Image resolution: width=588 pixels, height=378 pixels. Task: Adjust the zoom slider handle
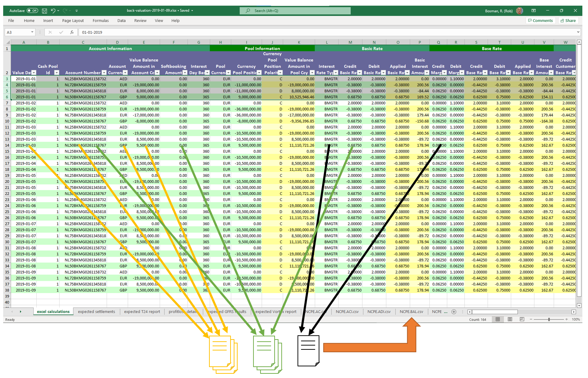(x=549, y=319)
